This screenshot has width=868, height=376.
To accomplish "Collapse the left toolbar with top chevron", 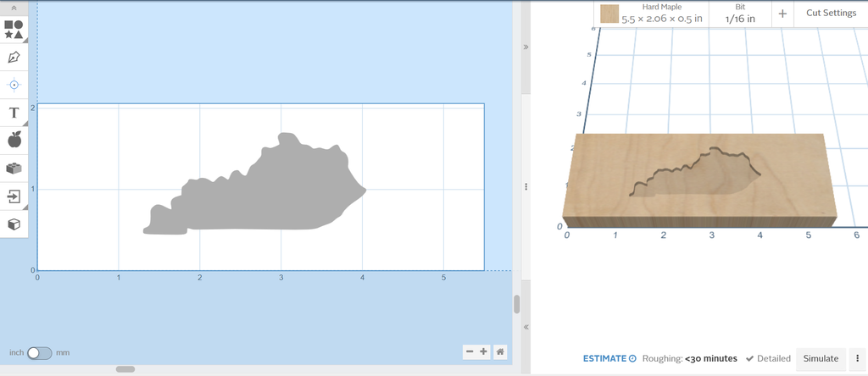I will click(x=14, y=7).
